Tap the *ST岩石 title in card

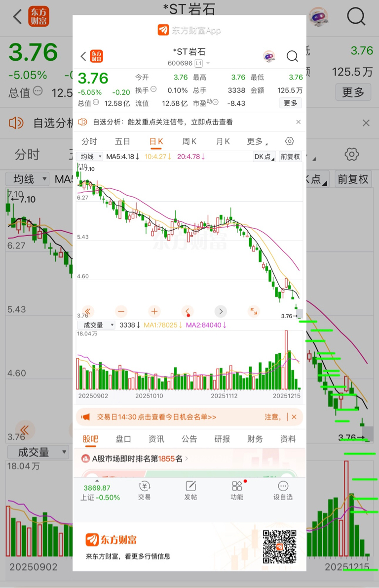tap(189, 52)
